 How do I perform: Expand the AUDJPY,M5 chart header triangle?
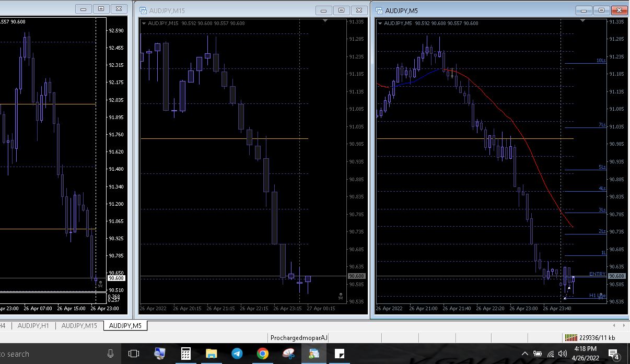(x=380, y=23)
